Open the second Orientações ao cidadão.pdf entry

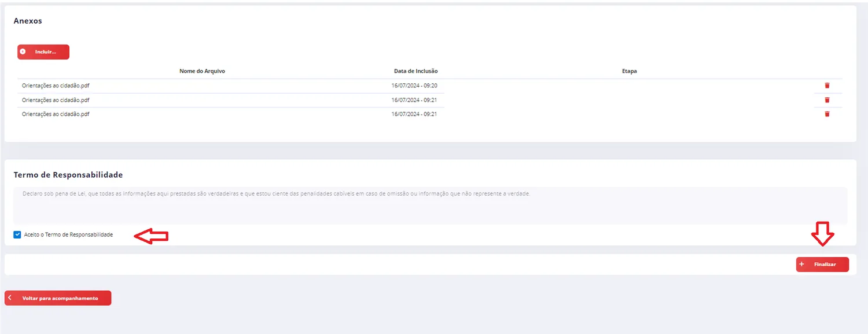(x=56, y=100)
